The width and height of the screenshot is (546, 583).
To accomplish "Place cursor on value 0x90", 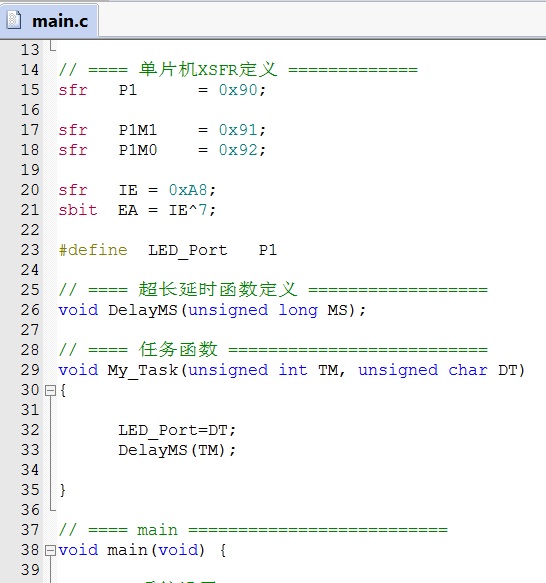I will pos(238,90).
